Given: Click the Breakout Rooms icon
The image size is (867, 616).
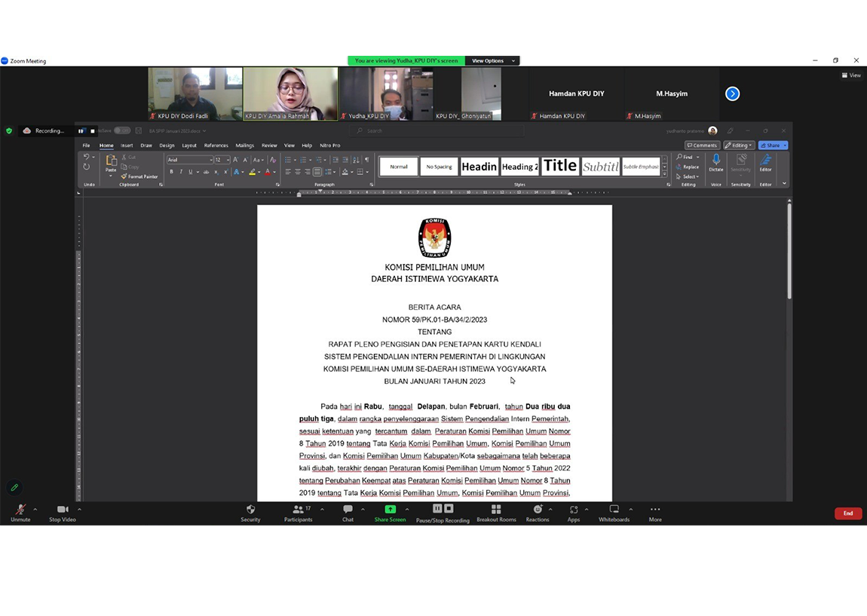Looking at the screenshot, I should [496, 510].
